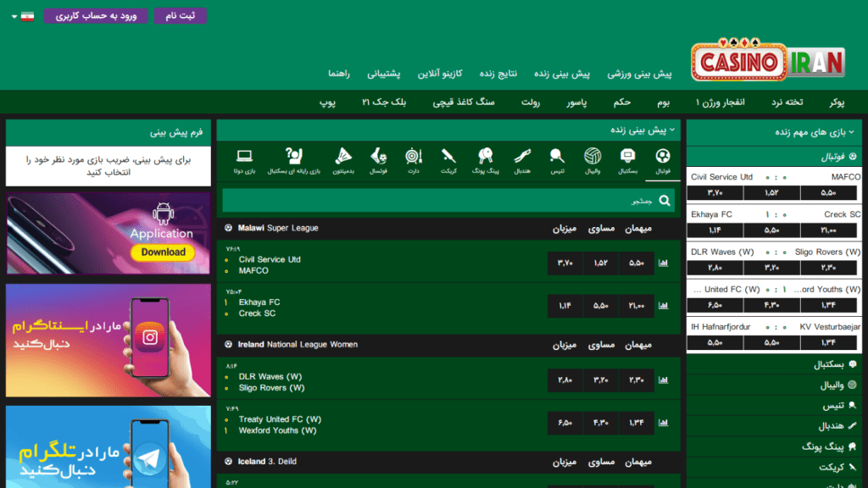868x488 pixels.
Task: Open the پاسور game link
Action: pyautogui.click(x=576, y=103)
